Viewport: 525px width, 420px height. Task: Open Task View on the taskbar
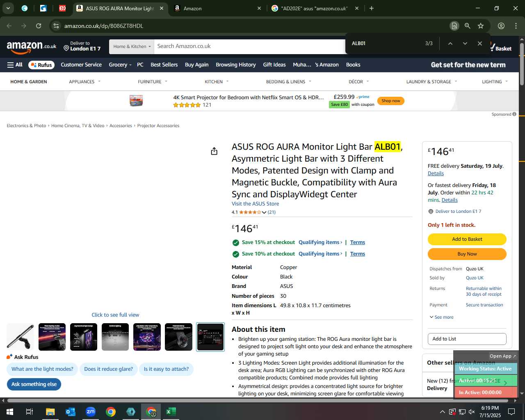pyautogui.click(x=30, y=412)
